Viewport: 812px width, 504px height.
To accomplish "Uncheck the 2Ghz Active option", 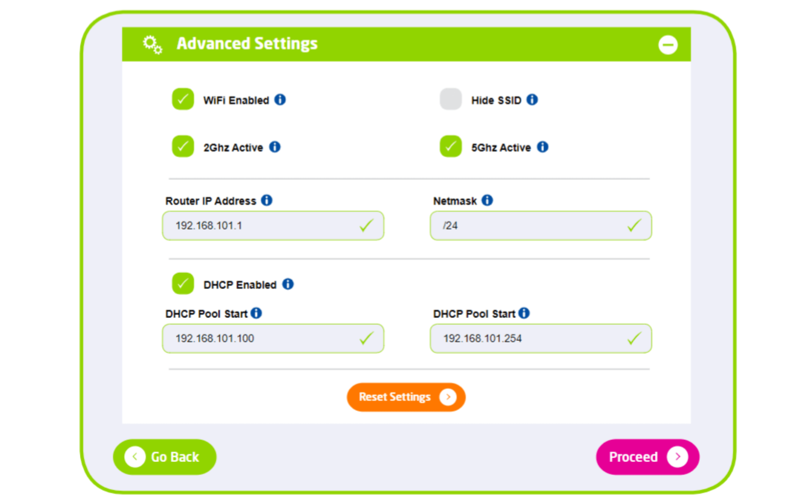I will (x=182, y=147).
